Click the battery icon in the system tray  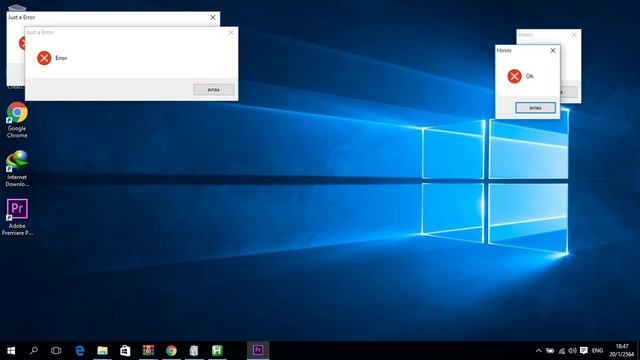click(550, 351)
